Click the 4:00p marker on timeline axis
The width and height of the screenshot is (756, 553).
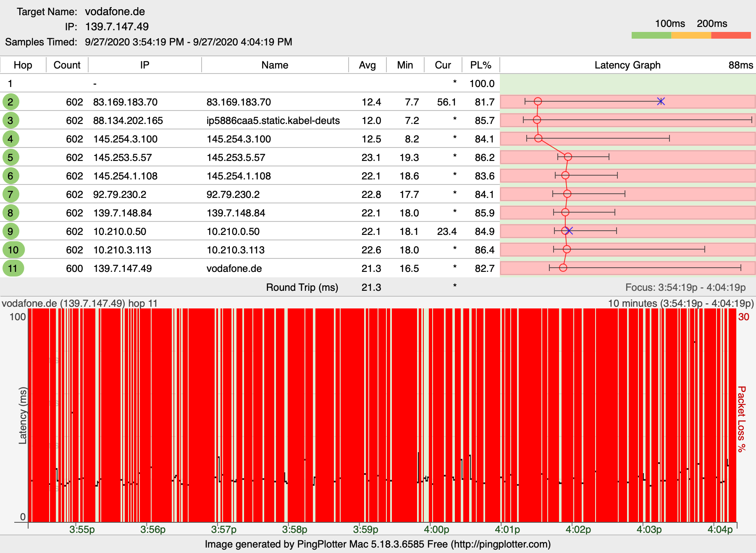pyautogui.click(x=436, y=529)
